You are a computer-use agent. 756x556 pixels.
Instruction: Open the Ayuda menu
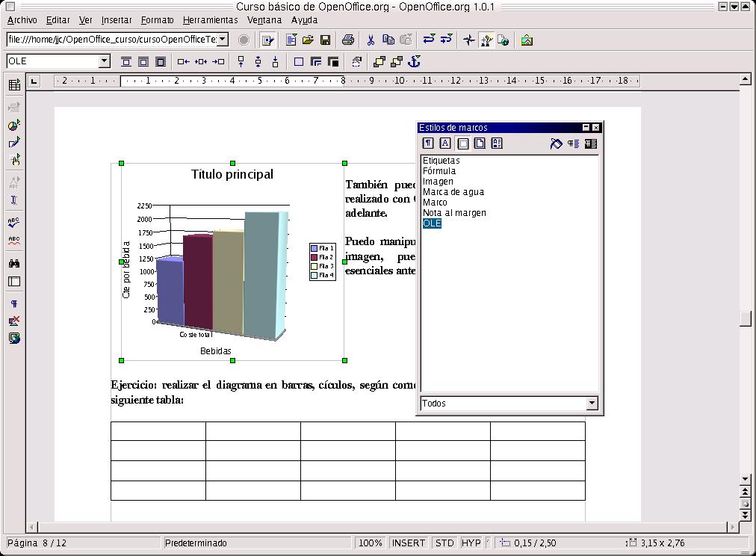[304, 20]
